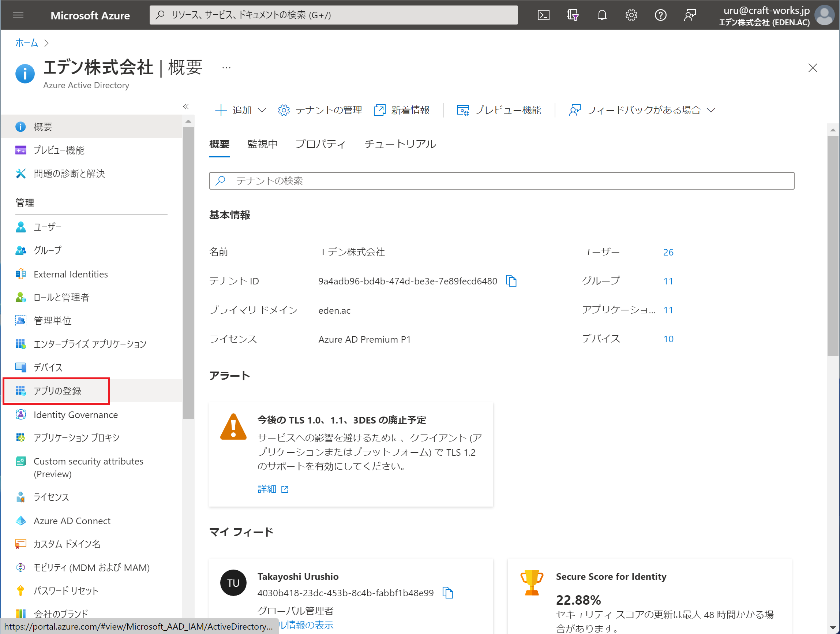The width and height of the screenshot is (840, 634).
Task: Switch to the プロパティ tab
Action: click(x=320, y=144)
